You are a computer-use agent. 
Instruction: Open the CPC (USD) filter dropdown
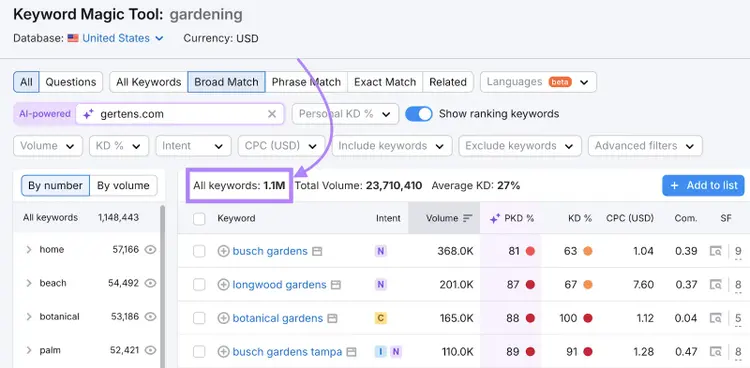coord(282,146)
